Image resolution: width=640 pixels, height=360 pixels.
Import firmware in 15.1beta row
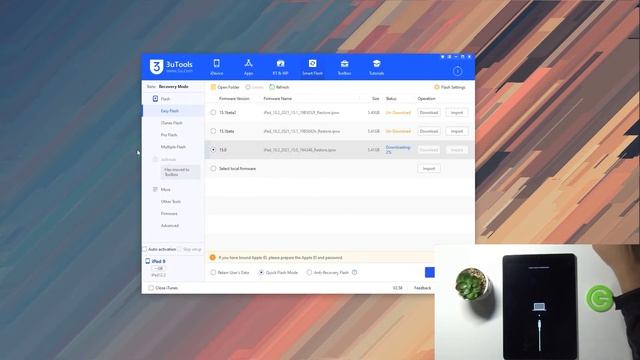pos(457,131)
